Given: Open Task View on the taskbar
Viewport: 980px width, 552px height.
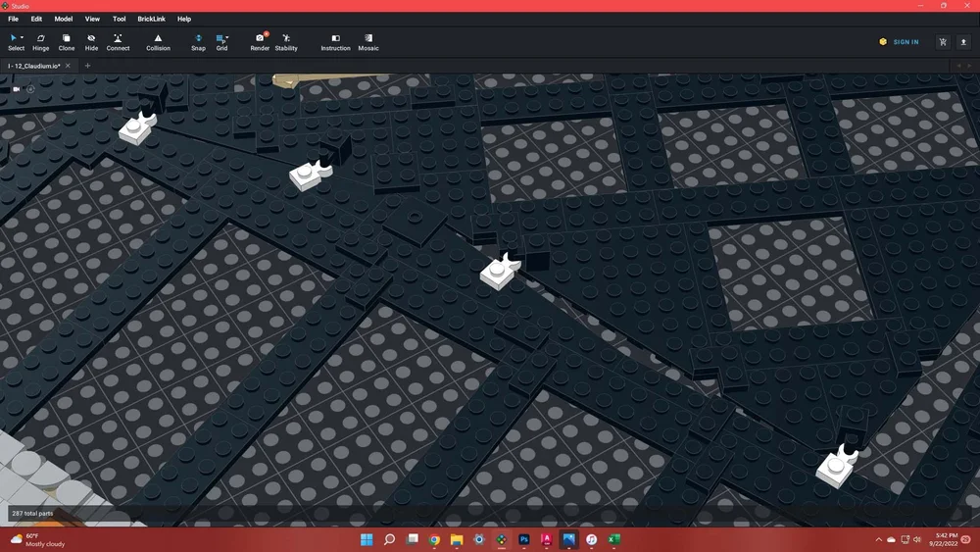Looking at the screenshot, I should 412,539.
